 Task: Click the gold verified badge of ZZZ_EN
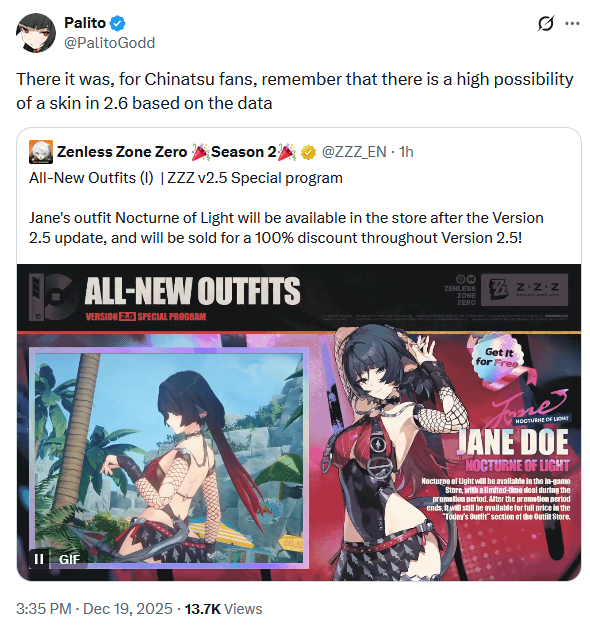(x=309, y=152)
